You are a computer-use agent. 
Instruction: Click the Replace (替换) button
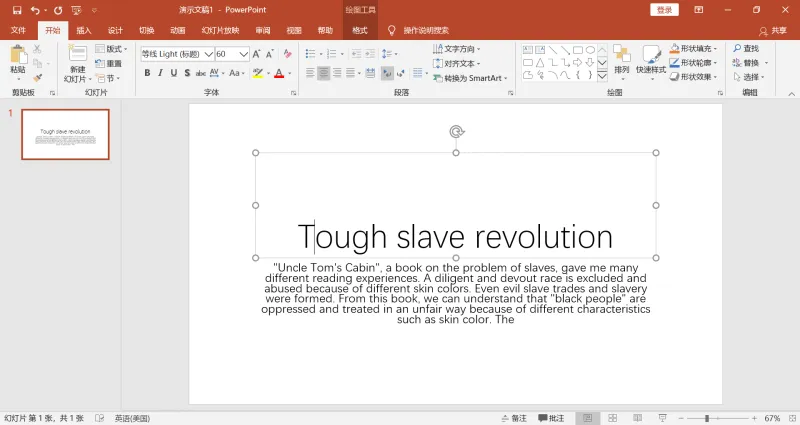point(750,63)
